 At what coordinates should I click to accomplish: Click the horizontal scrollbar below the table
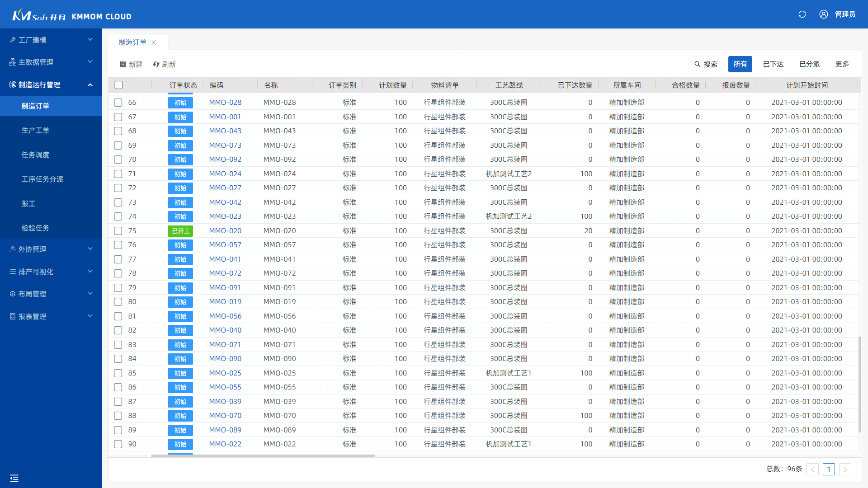click(x=263, y=455)
